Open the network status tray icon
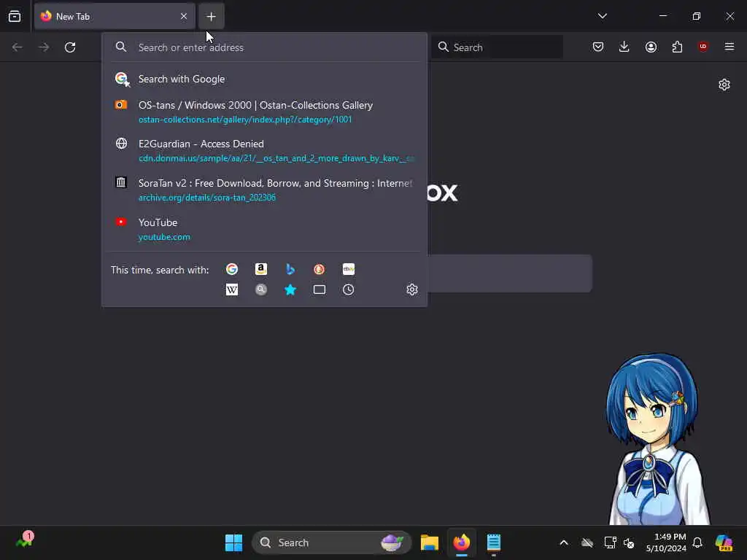Image resolution: width=747 pixels, height=560 pixels. click(x=611, y=542)
